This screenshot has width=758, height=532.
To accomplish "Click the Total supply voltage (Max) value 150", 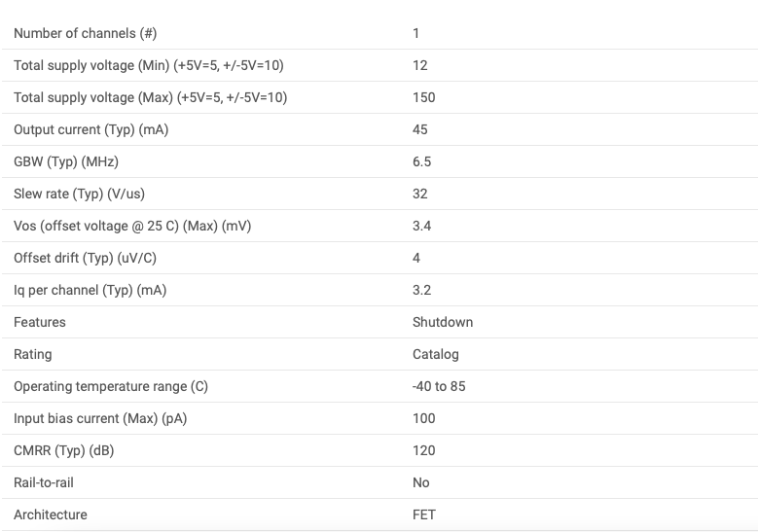I will point(424,97).
